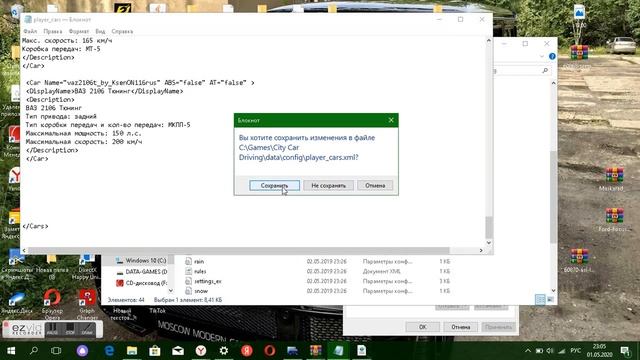Screen dimensions: 640x360
Task: Click Notepad scroll up arrow
Action: pos(489,40)
